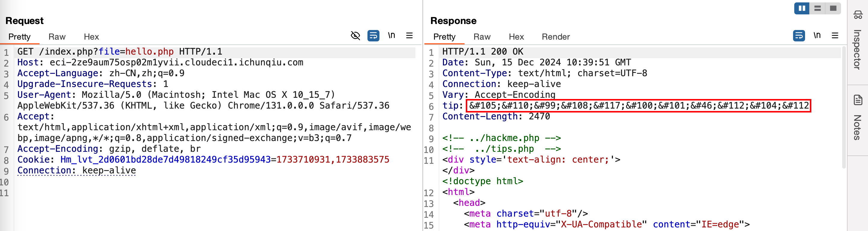Viewport: 868px width, 231px height.
Task: Toggle hide non-printable chars eye icon in Request
Action: (355, 35)
